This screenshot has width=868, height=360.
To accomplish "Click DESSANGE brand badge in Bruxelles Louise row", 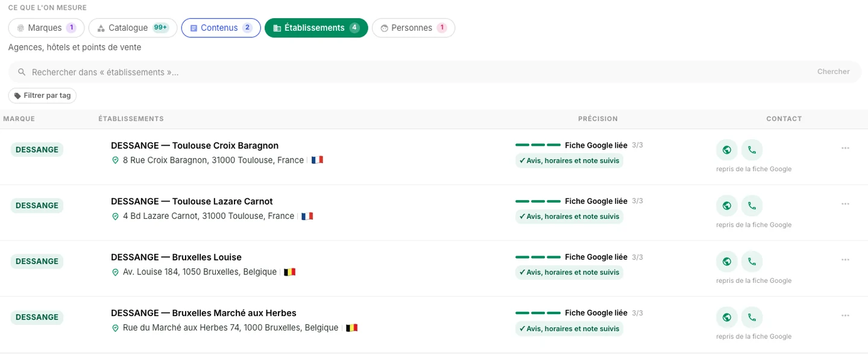I will click(x=37, y=261).
